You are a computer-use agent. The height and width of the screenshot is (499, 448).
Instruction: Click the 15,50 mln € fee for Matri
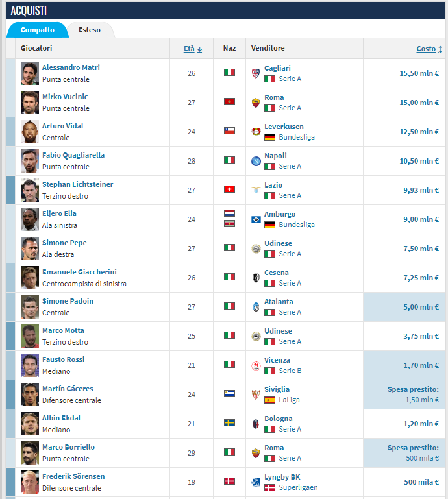(x=419, y=73)
